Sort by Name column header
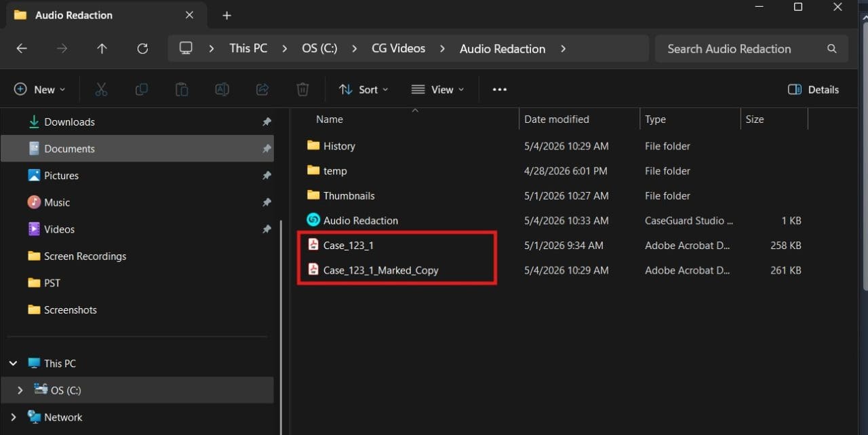The height and width of the screenshot is (435, 868). coord(329,119)
